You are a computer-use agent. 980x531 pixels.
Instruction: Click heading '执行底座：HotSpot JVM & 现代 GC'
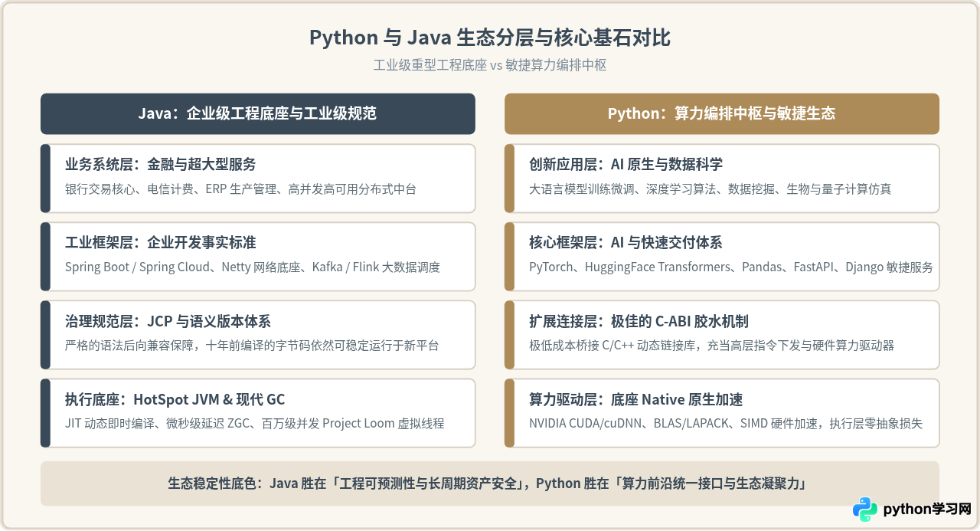point(175,398)
